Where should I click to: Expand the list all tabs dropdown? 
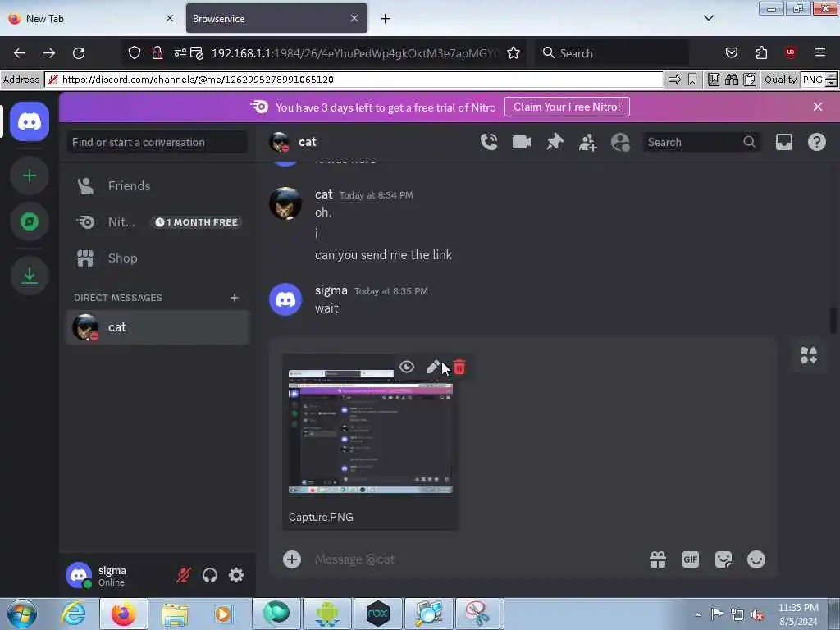(708, 18)
